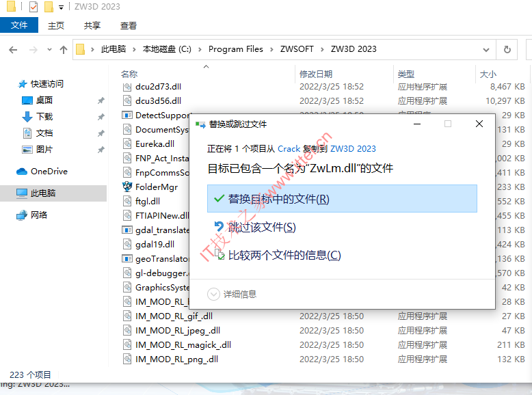The image size is (532, 395).
Task: Click 本地磁盘 (C:) breadcrumb segment
Action: 167,49
